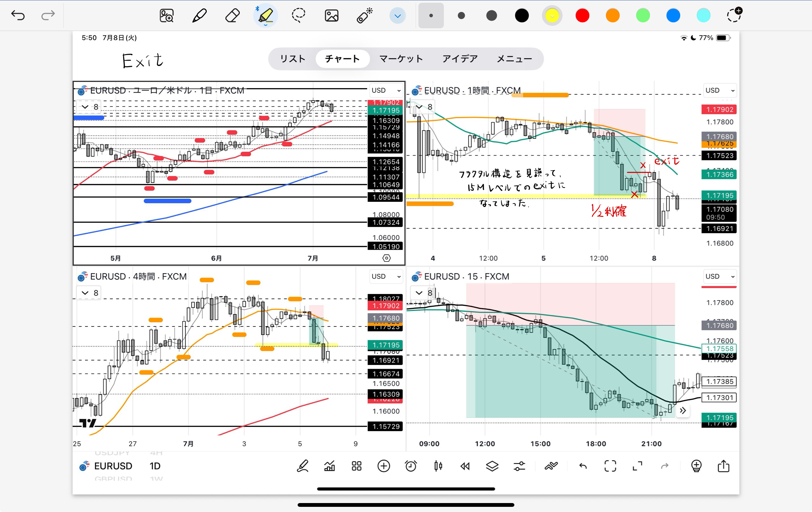Switch to the リスト tab
The image size is (812, 512).
click(x=292, y=59)
